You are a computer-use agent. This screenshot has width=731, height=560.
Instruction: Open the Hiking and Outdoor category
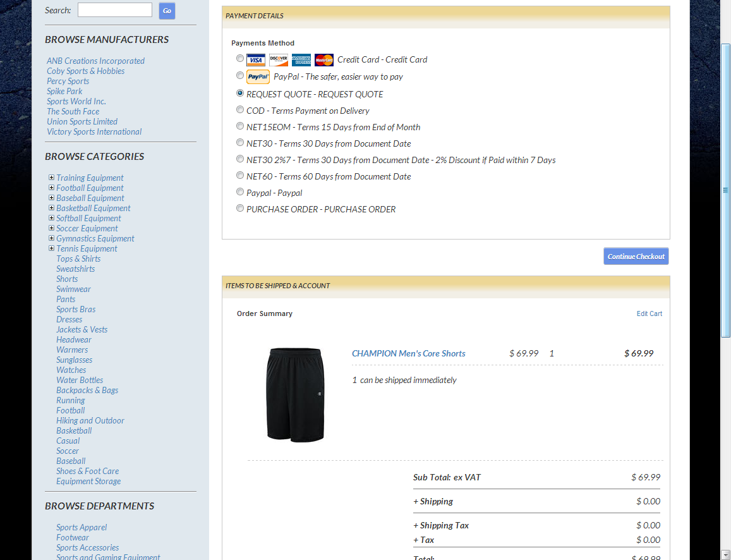(x=90, y=420)
